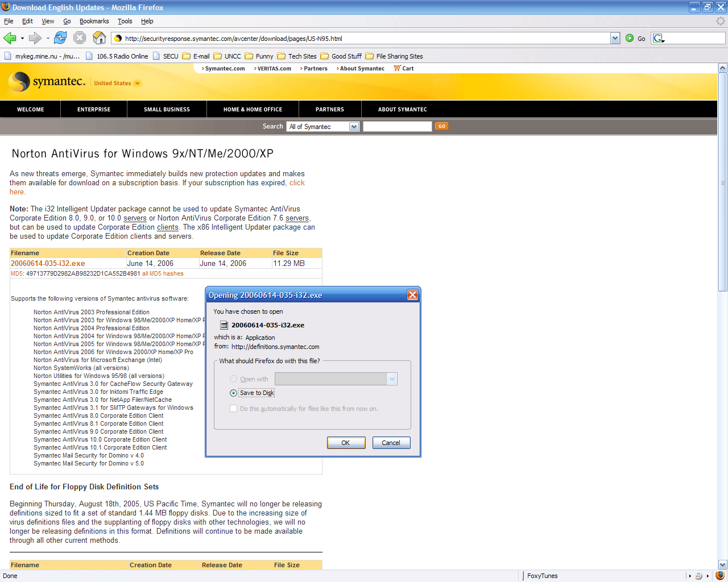Click the vertical scrollbar thumb
The height and width of the screenshot is (582, 728).
pyautogui.click(x=723, y=182)
